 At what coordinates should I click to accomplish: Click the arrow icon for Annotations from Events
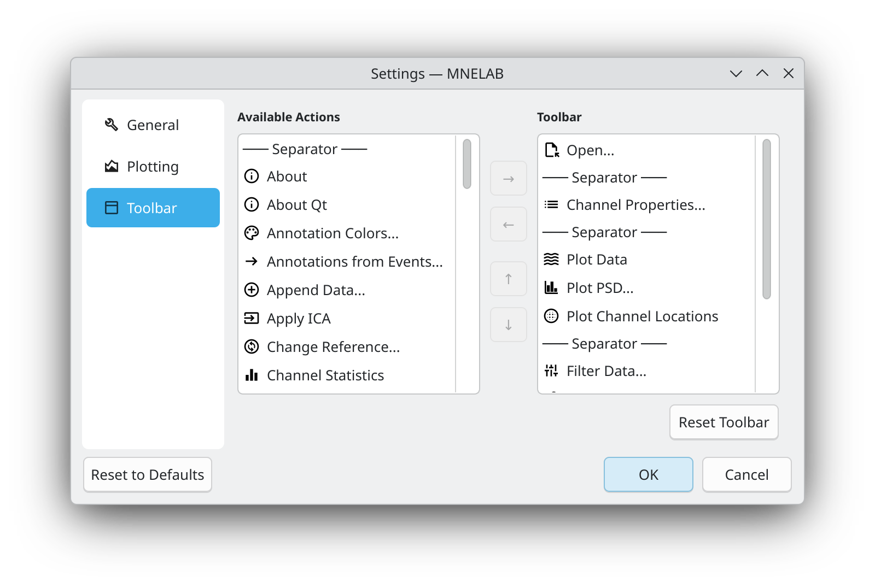click(x=252, y=262)
